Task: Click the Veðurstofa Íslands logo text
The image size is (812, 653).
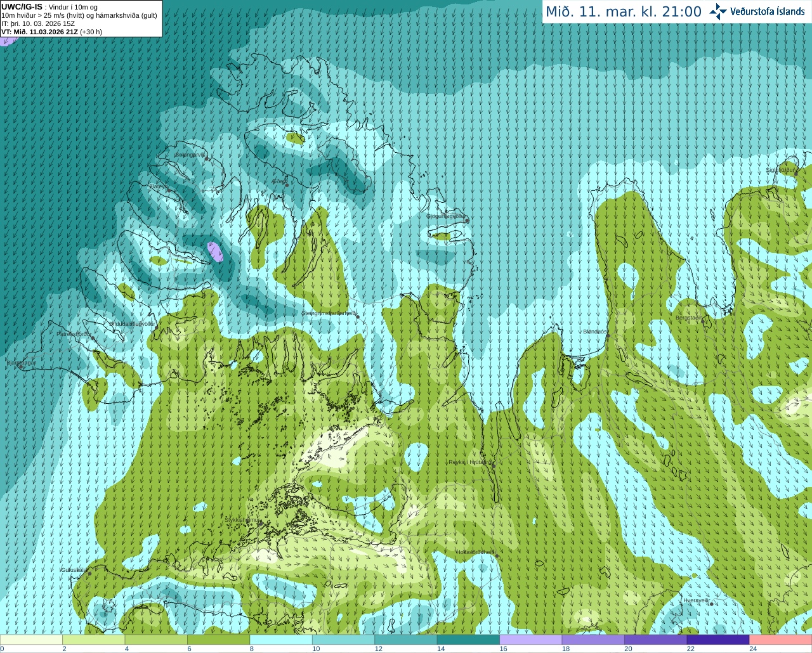Action: [768, 11]
